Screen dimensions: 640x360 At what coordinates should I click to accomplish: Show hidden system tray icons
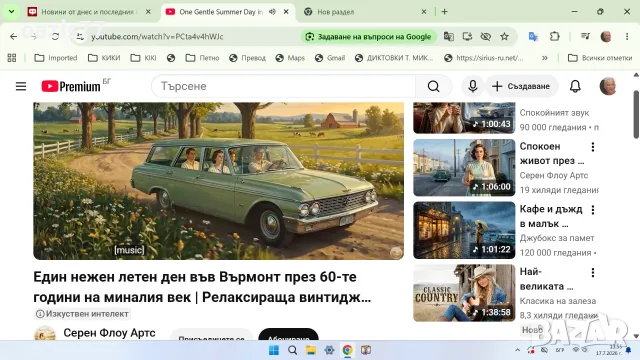(x=518, y=350)
